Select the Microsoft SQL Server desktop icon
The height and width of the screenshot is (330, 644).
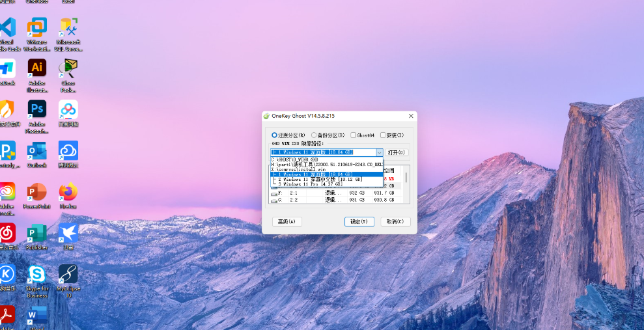(68, 34)
